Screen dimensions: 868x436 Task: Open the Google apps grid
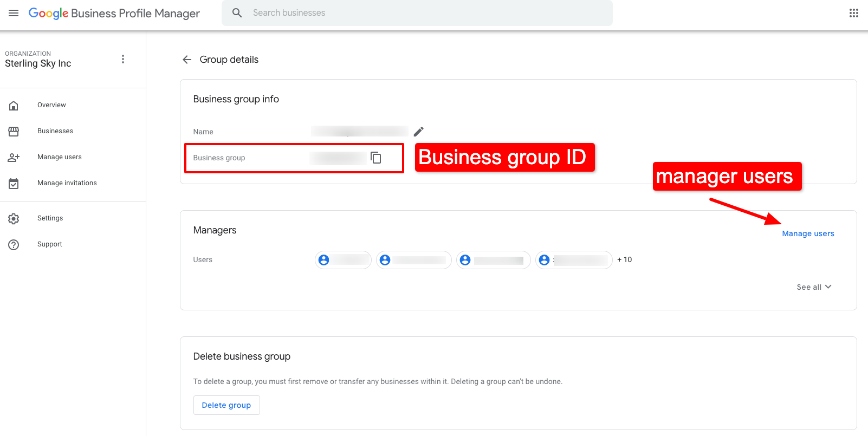(853, 13)
